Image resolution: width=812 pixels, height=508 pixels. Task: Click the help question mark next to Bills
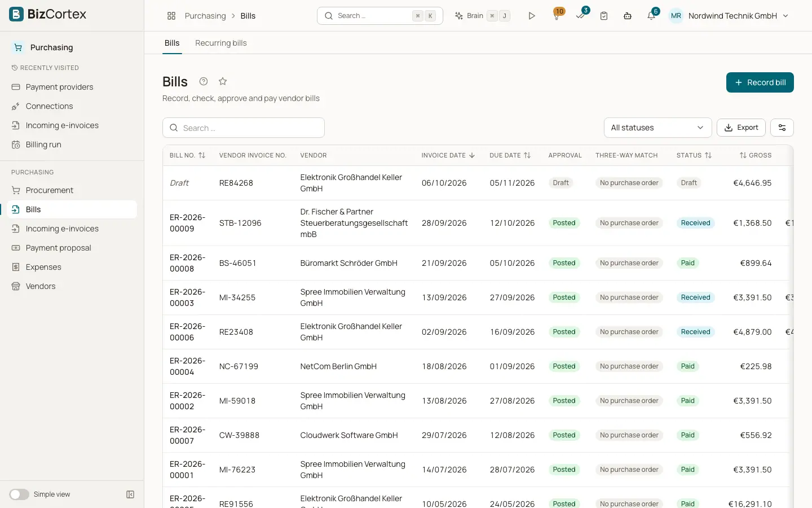pyautogui.click(x=204, y=81)
